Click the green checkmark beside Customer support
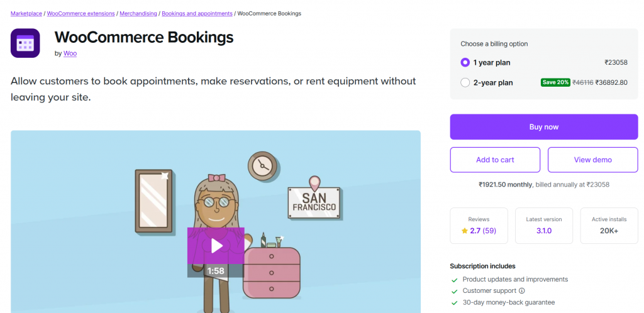 point(454,292)
